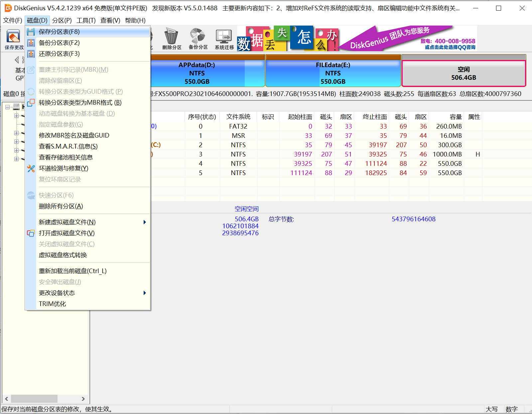532x414 pixels.
Task: Click the 属性 column header
Action: (474, 117)
